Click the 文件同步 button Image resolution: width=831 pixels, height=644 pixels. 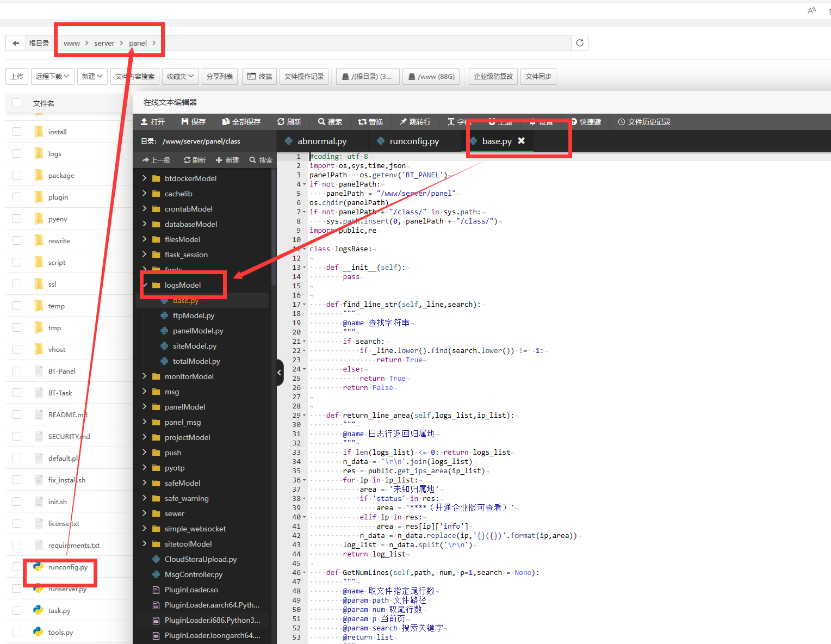point(538,76)
